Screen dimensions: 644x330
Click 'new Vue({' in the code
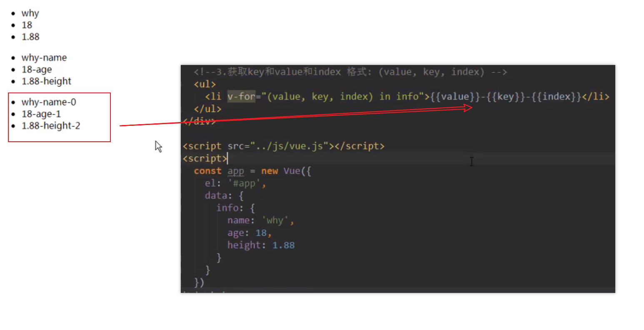click(286, 171)
